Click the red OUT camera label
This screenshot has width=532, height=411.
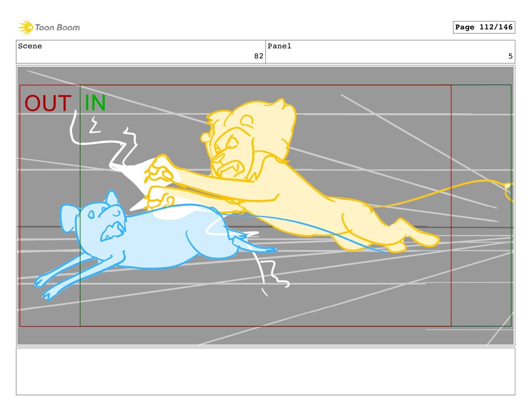tap(48, 103)
